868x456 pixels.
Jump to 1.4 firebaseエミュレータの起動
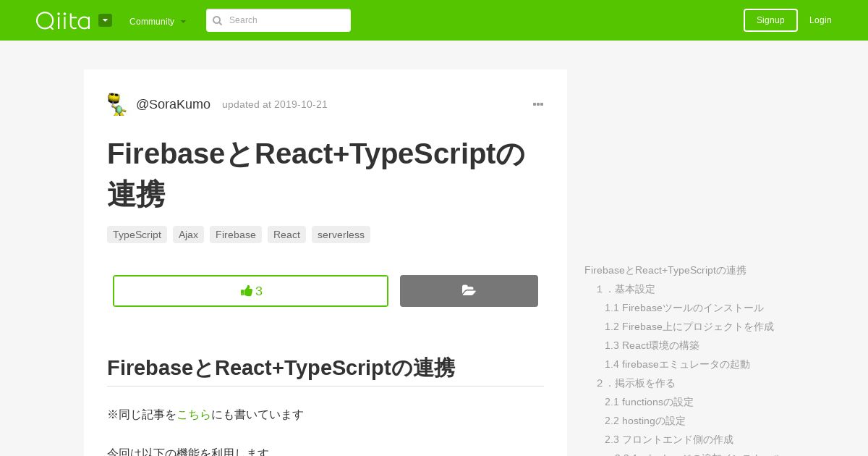click(677, 364)
